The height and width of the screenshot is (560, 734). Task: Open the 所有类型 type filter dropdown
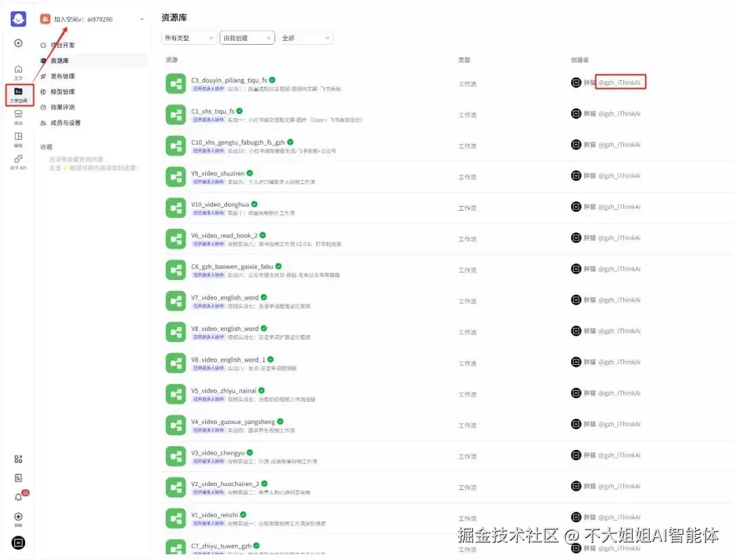click(x=188, y=38)
